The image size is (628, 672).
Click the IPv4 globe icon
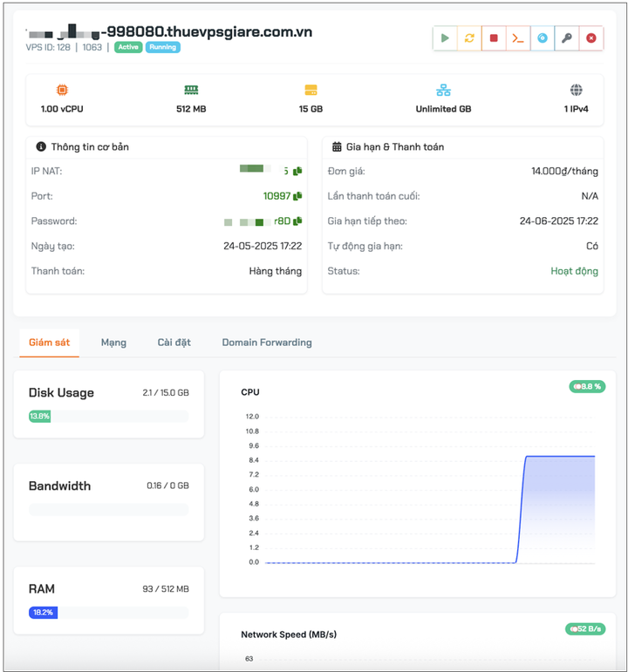[x=576, y=90]
